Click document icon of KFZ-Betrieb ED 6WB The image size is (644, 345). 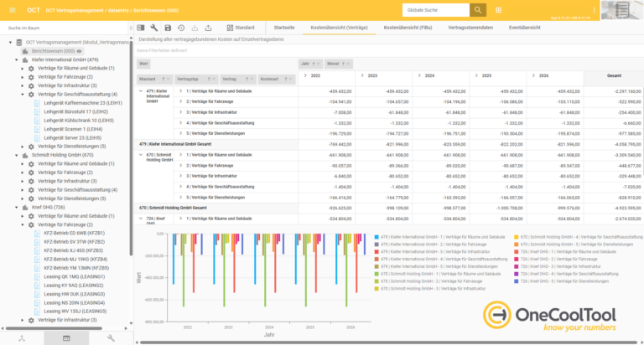coord(38,234)
